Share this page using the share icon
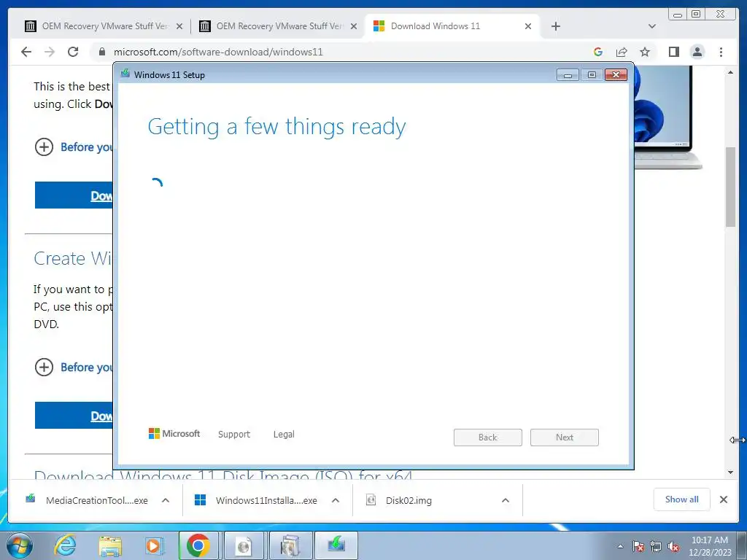The height and width of the screenshot is (560, 747). (622, 52)
